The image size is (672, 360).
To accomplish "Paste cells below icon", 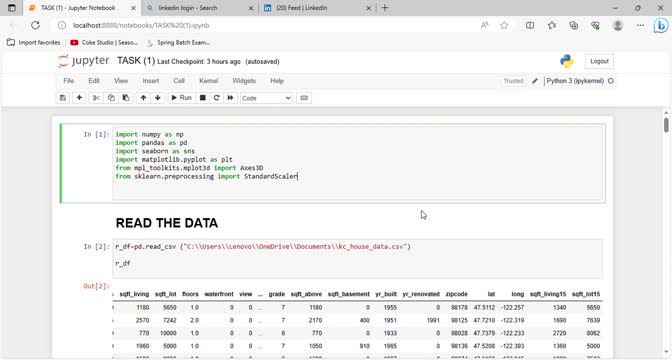I will pos(126,98).
